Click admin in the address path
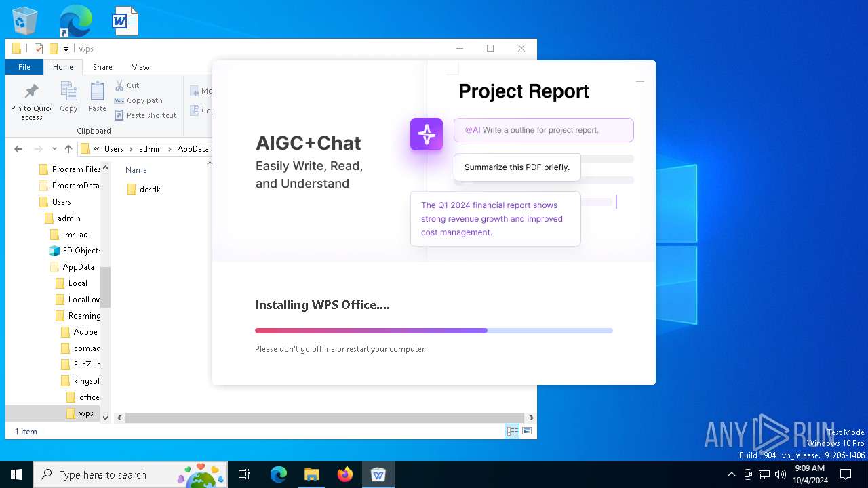868x488 pixels. [151, 149]
